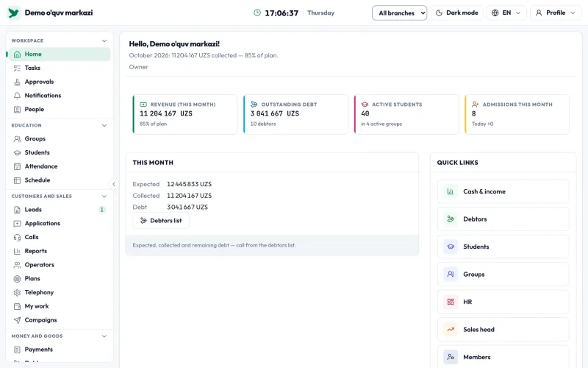Open the All branches dropdown
Screen dimensions: 588x368
399,13
